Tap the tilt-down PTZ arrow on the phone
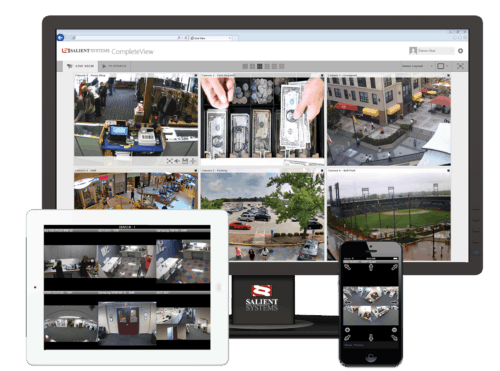The height and width of the screenshot is (371, 500). pos(371,338)
